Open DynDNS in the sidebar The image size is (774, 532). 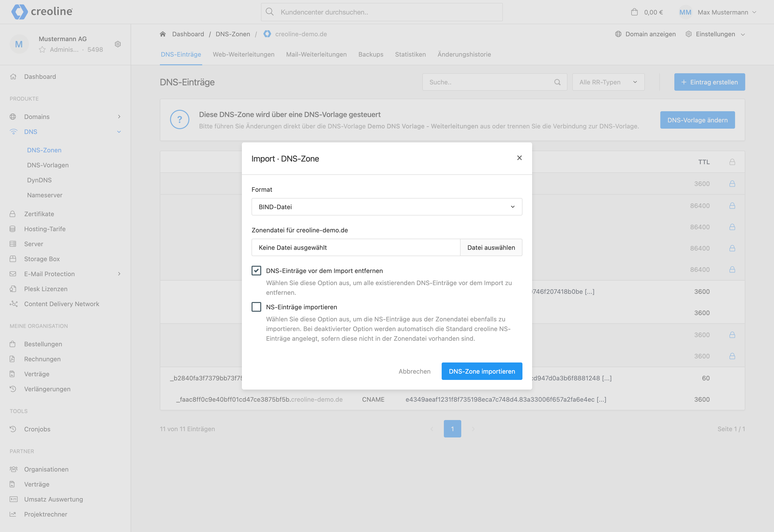tap(39, 180)
